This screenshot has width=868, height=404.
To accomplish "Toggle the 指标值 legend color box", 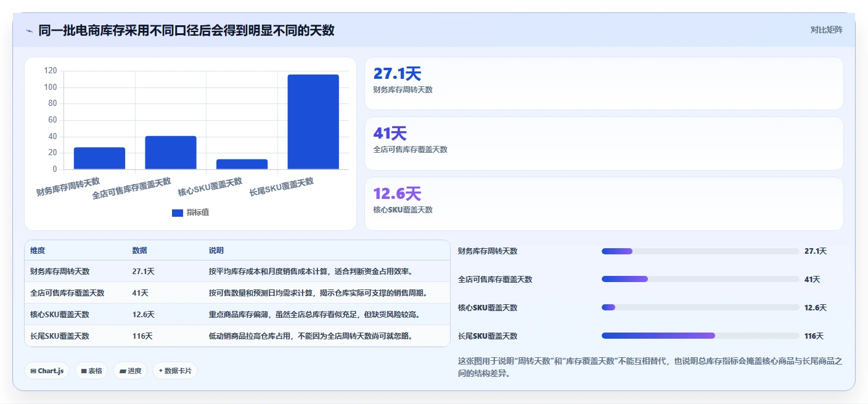I will click(178, 212).
